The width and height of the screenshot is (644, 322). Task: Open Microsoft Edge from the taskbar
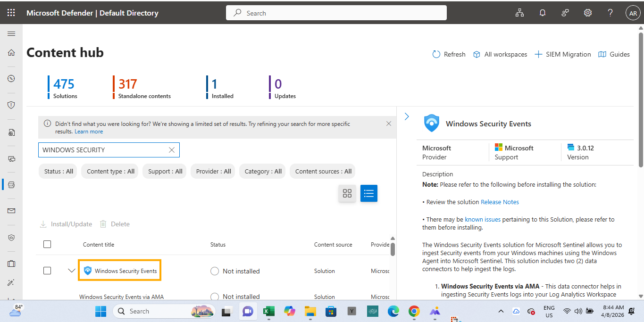393,311
